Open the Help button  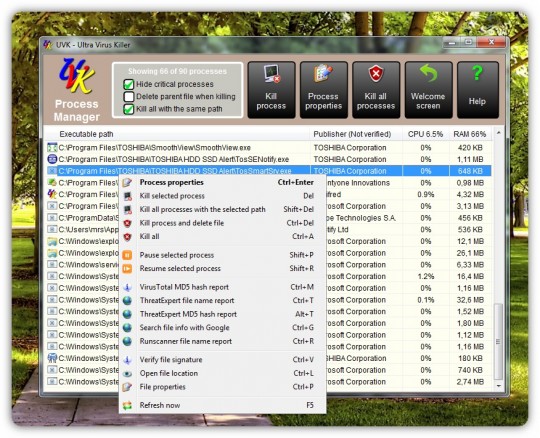click(x=478, y=90)
